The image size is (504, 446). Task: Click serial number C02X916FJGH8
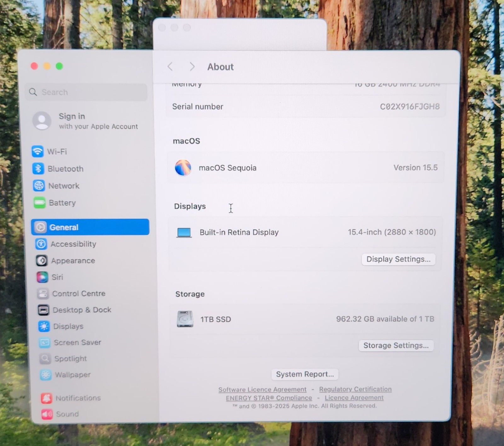click(x=410, y=107)
